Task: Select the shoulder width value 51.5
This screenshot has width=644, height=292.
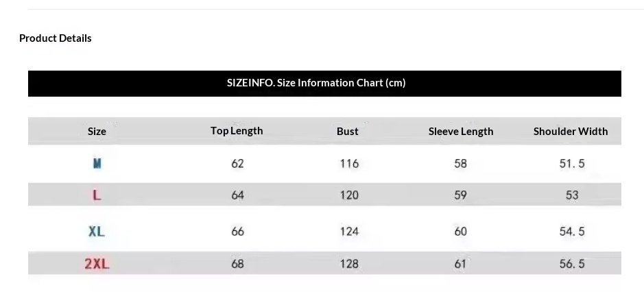Action: click(572, 164)
